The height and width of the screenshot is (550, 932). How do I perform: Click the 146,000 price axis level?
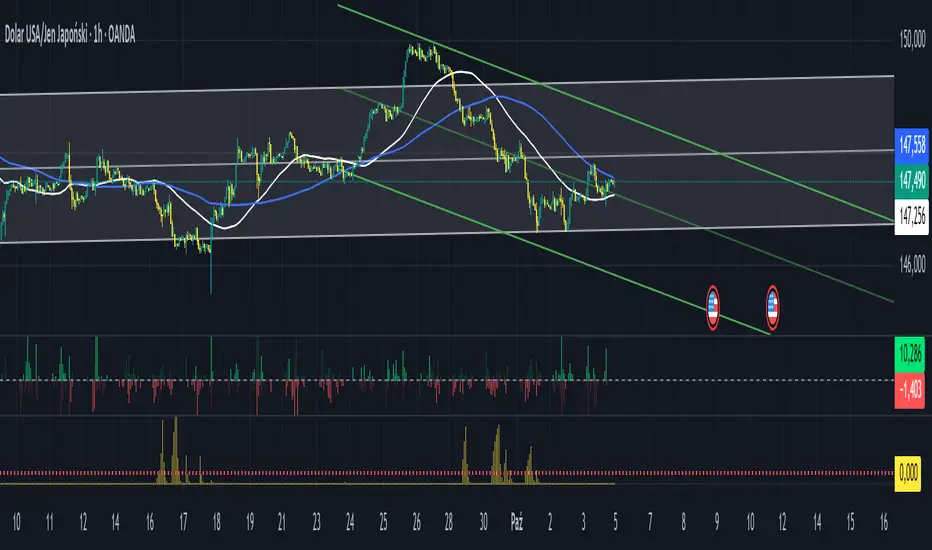click(x=912, y=264)
